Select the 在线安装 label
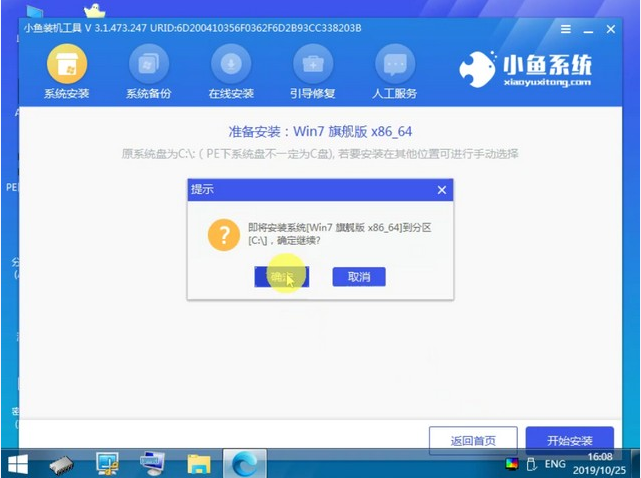The width and height of the screenshot is (641, 478). click(x=231, y=94)
